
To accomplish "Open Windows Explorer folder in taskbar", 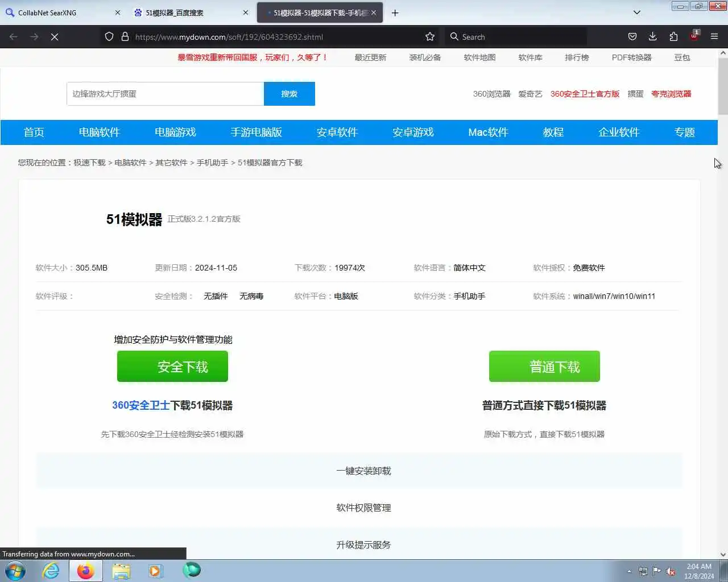I will (121, 571).
